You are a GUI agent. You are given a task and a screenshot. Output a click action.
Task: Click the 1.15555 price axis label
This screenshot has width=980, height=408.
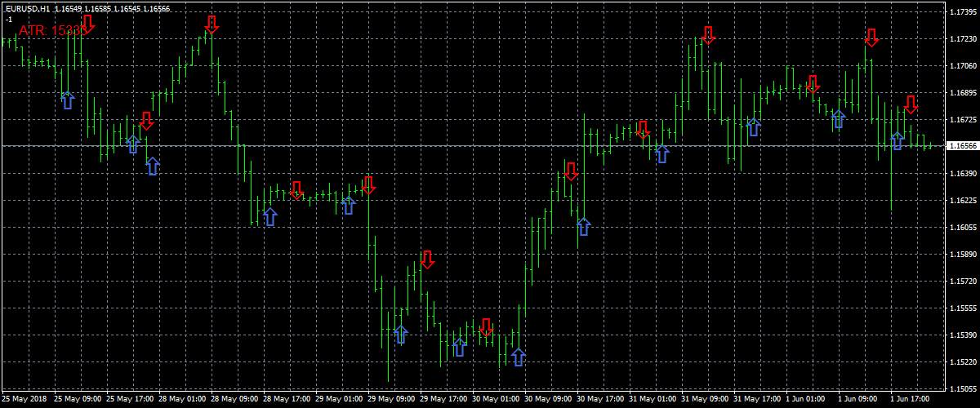coord(963,308)
